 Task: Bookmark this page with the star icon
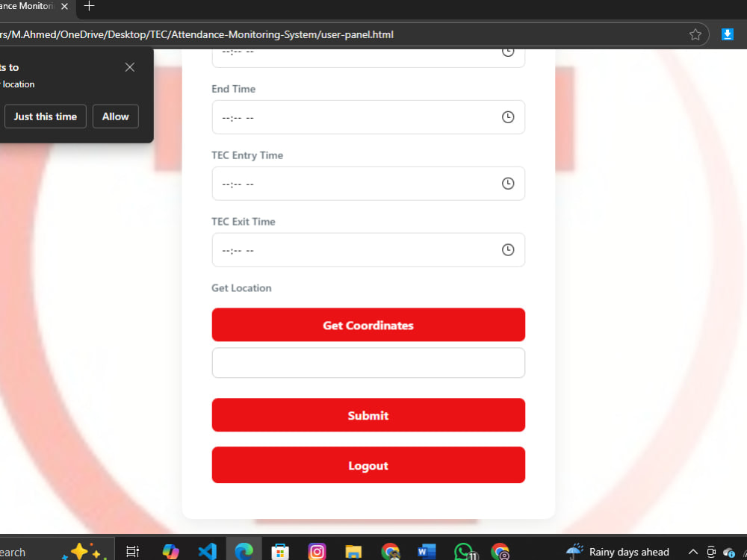(x=695, y=34)
